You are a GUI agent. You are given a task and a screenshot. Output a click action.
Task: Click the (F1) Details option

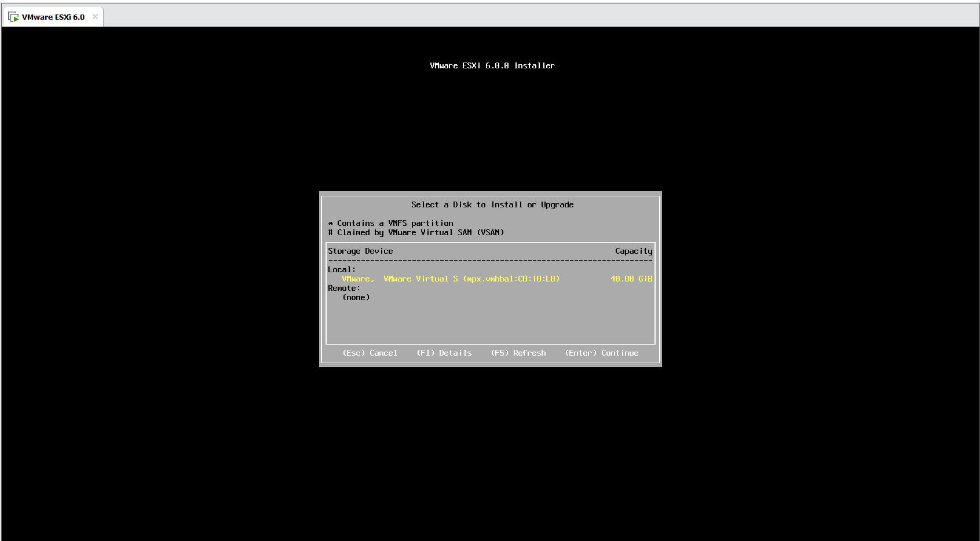pos(444,353)
